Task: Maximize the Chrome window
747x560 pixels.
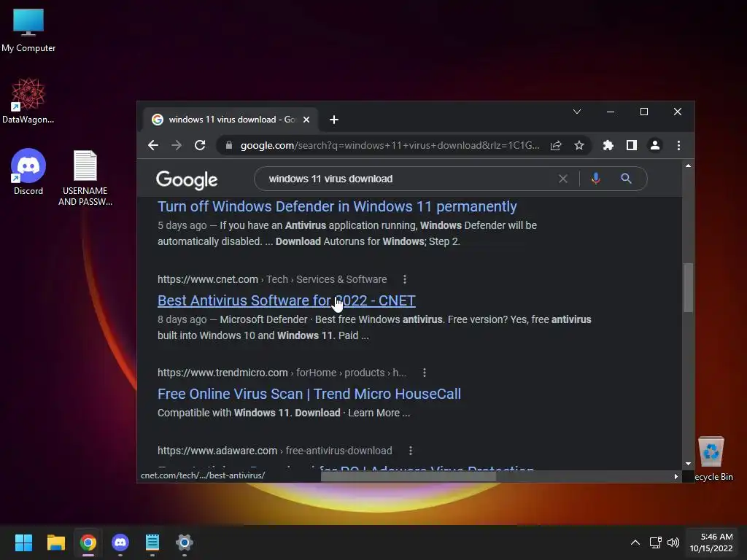Action: tap(643, 112)
